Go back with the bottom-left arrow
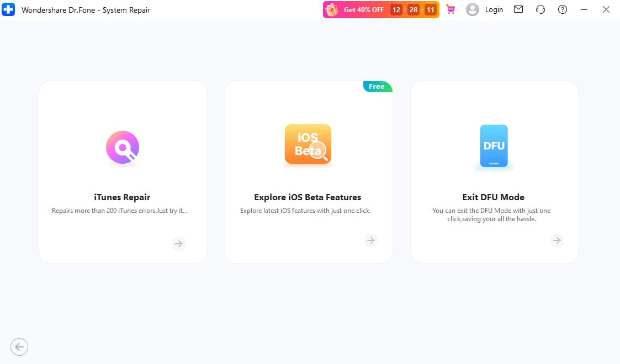620x364 pixels. click(19, 347)
